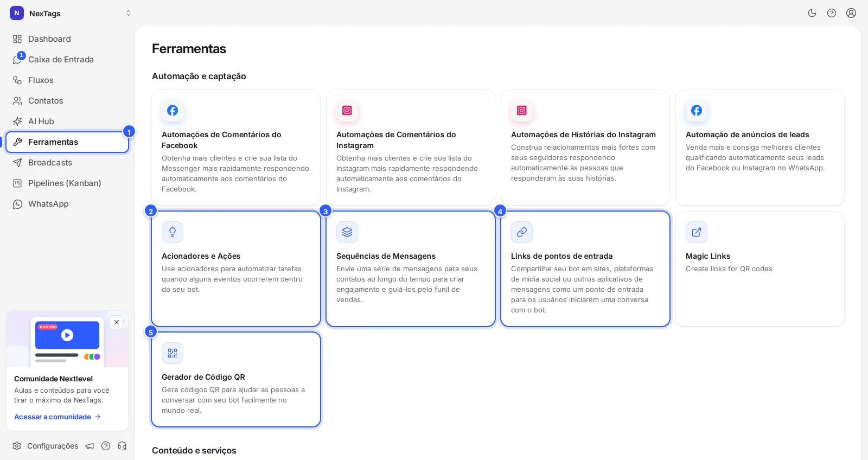The height and width of the screenshot is (460, 868).
Task: Click Instagram icon on Comentários do Instagram card
Action: (347, 111)
